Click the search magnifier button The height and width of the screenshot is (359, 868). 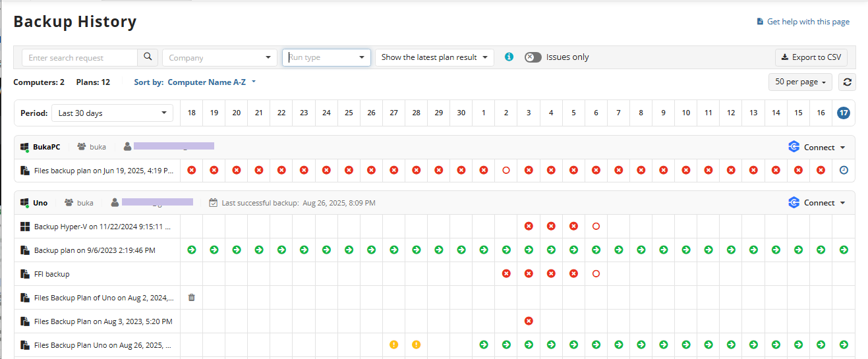point(148,57)
